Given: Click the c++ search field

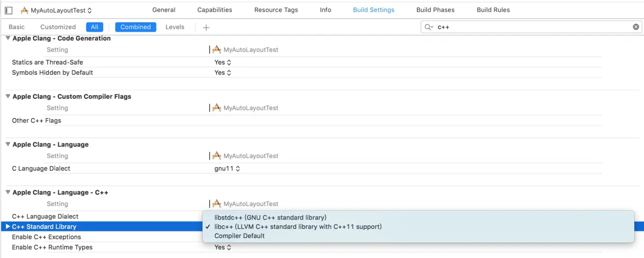Looking at the screenshot, I should [530, 27].
